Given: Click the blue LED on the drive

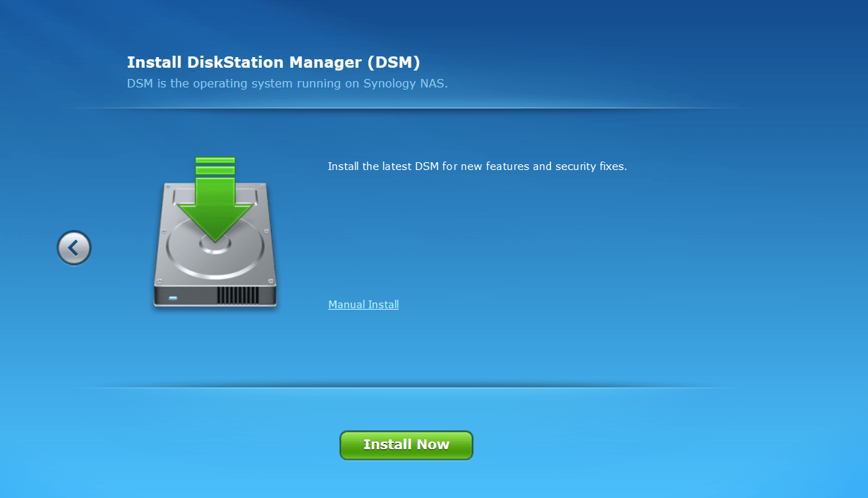Looking at the screenshot, I should click(x=173, y=298).
